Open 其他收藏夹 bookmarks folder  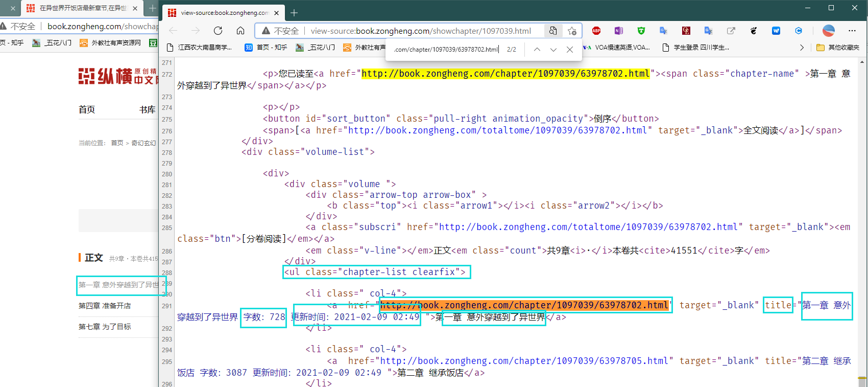(838, 48)
